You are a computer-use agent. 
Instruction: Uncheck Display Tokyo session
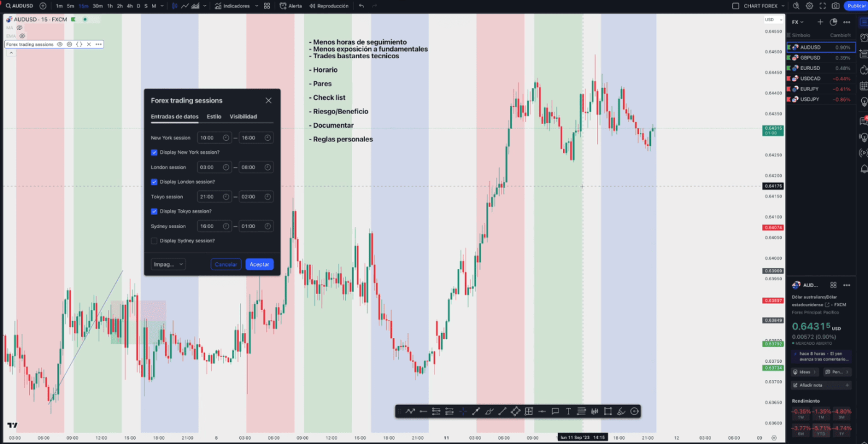[154, 211]
